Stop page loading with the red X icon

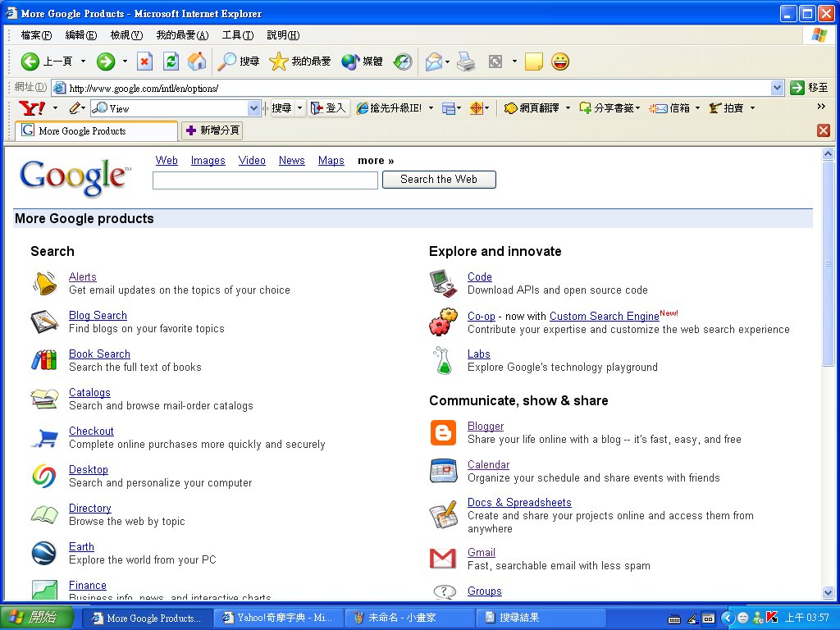coord(144,62)
